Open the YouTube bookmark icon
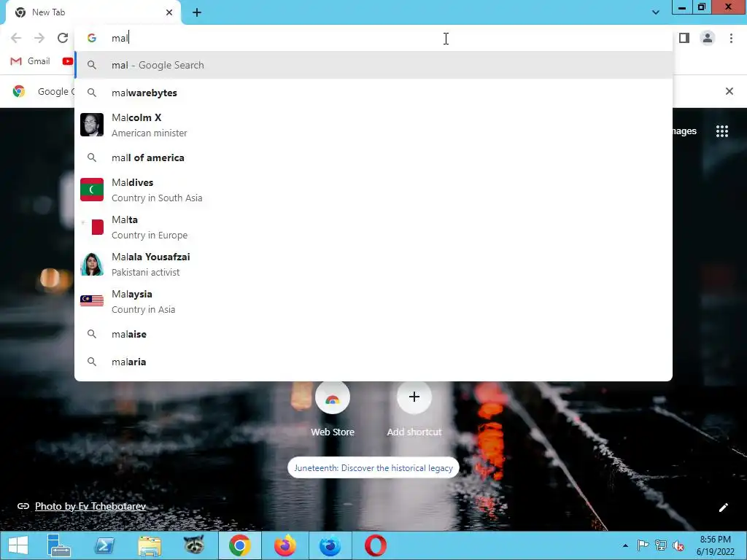 68,61
